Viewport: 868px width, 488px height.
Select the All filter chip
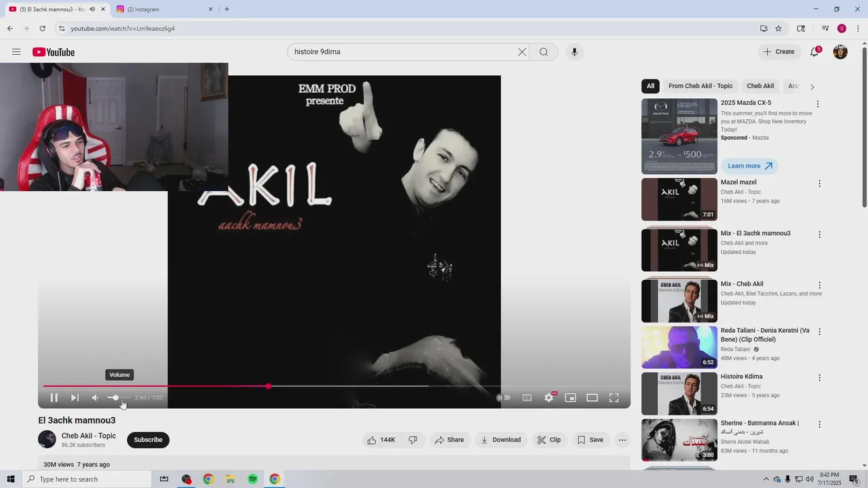650,86
